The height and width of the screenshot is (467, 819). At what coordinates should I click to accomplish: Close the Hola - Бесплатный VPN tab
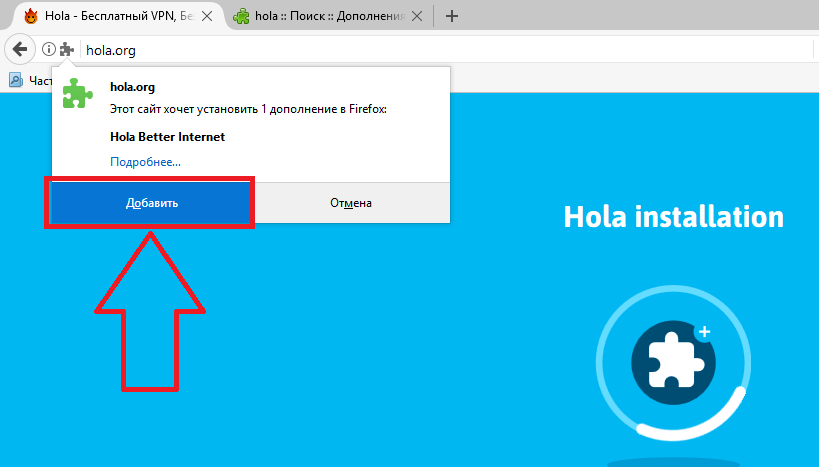click(x=207, y=16)
